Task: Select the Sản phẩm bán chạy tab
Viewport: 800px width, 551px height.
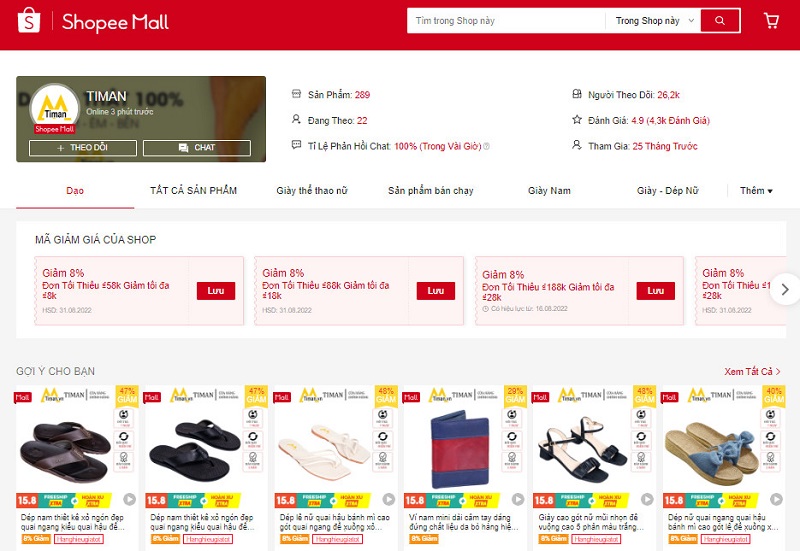Action: click(431, 191)
